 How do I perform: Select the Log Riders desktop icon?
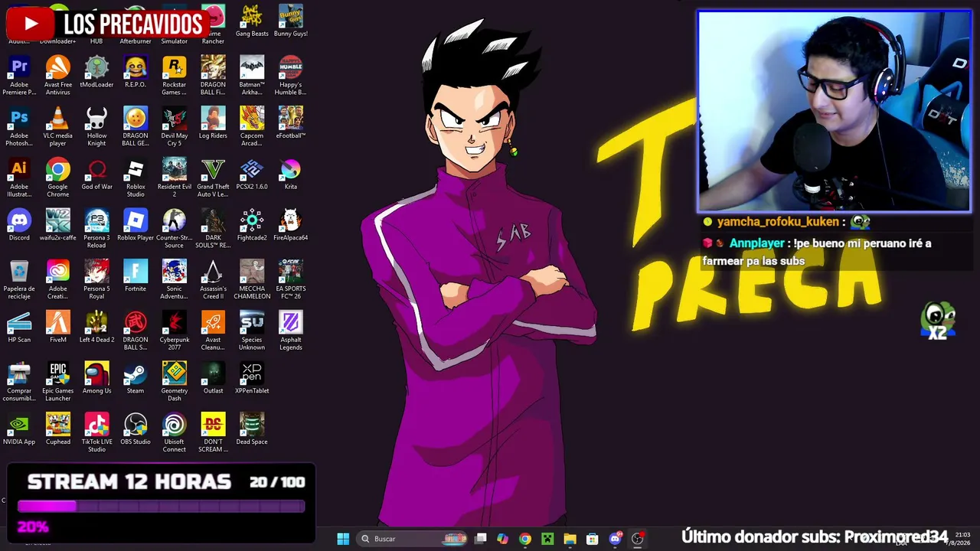point(213,123)
